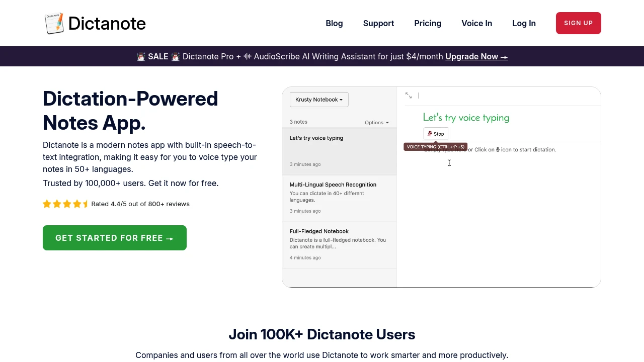Click the green 'Let's try voice typing' title

466,118
